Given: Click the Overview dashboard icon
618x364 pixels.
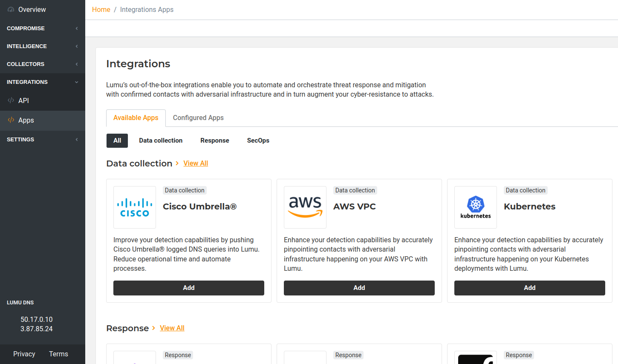Looking at the screenshot, I should pos(11,9).
